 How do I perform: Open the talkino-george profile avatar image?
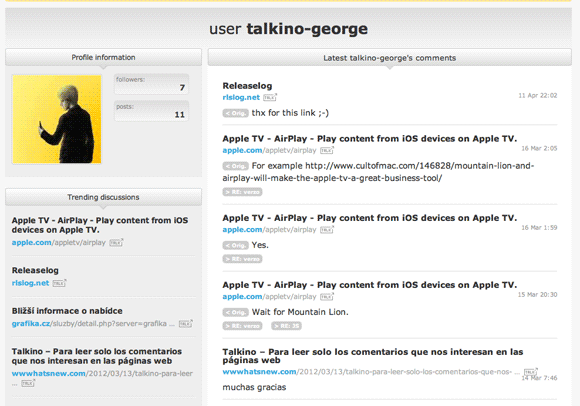[57, 119]
